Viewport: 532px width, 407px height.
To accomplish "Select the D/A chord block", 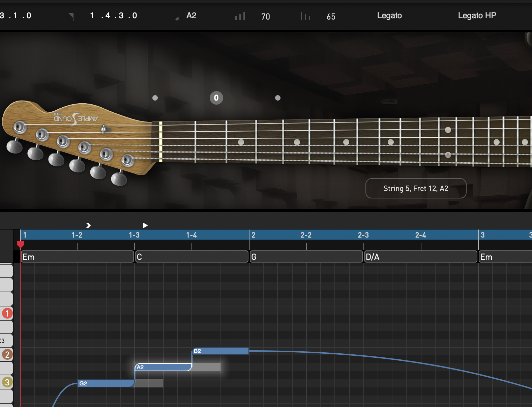I will pos(421,257).
